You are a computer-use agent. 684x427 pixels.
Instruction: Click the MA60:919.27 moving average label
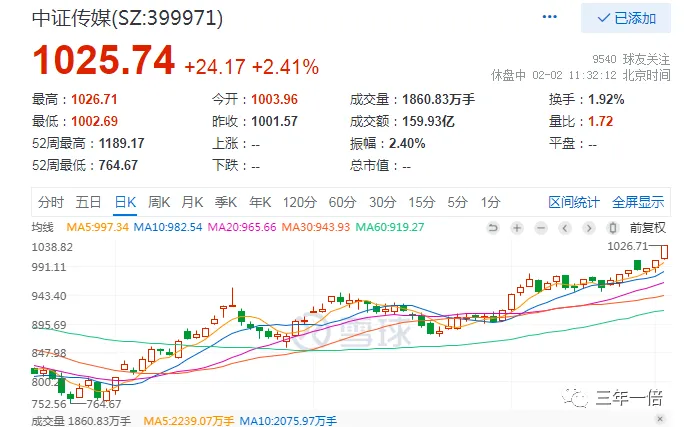click(x=390, y=227)
